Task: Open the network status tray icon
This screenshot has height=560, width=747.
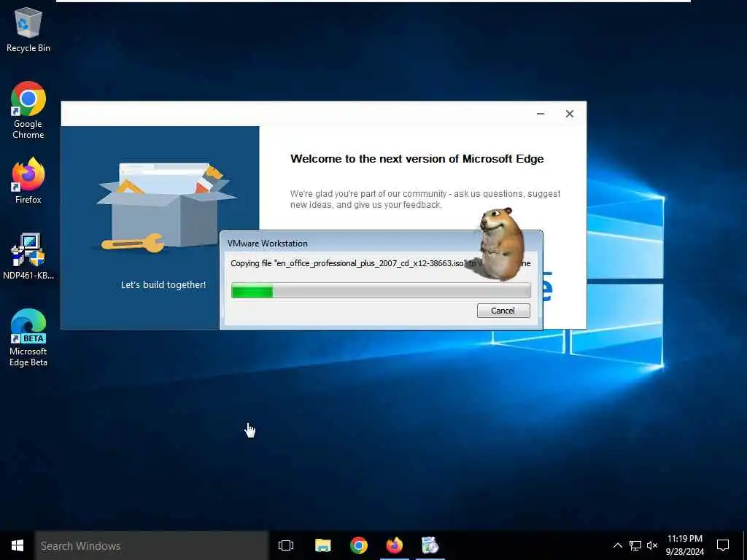Action: point(635,545)
